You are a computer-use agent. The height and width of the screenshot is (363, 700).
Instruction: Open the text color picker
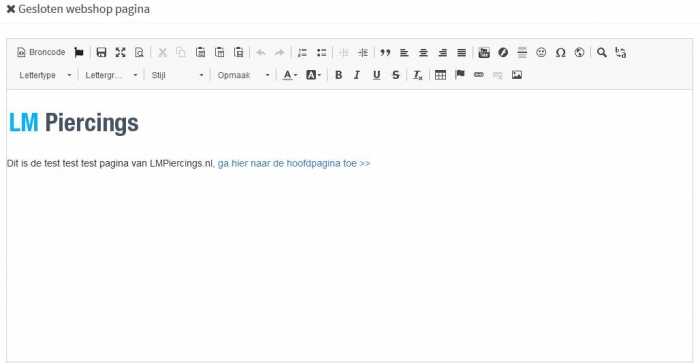(x=290, y=75)
